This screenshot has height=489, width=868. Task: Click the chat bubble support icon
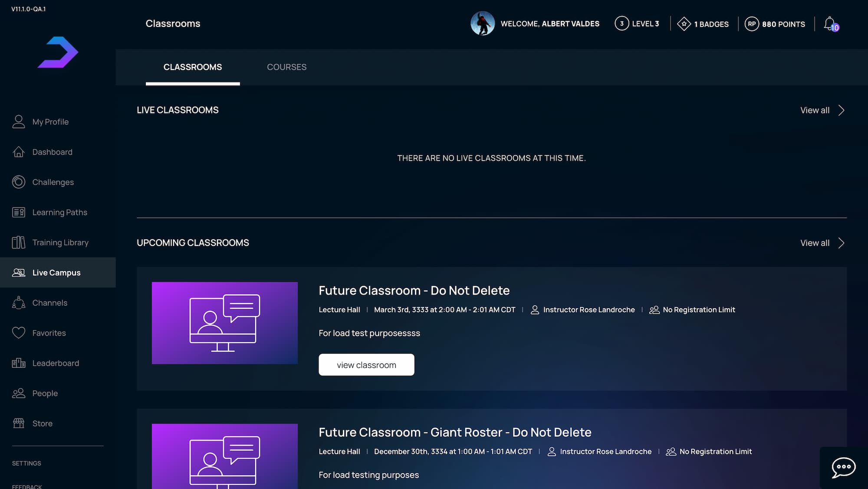coord(843,468)
